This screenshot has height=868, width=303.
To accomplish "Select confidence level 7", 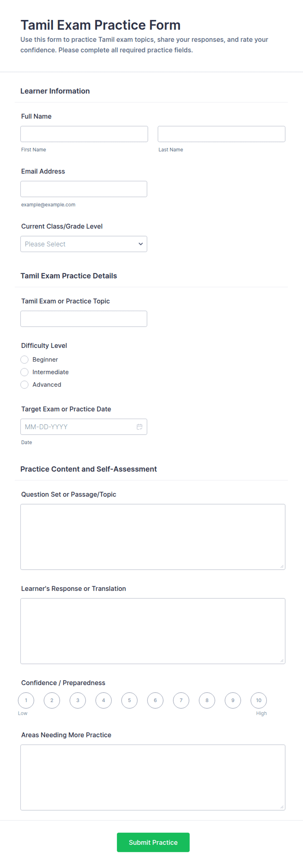I will click(181, 700).
